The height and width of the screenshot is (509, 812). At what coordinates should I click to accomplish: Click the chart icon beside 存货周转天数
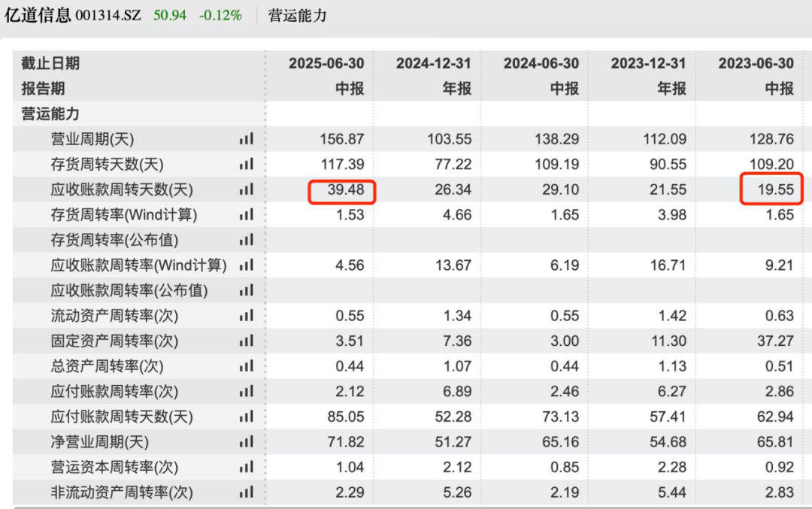pos(245,165)
